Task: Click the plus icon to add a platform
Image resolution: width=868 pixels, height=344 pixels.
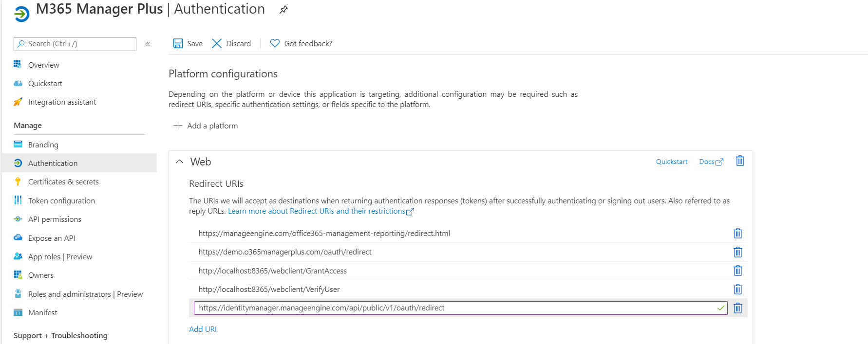Action: pos(178,126)
